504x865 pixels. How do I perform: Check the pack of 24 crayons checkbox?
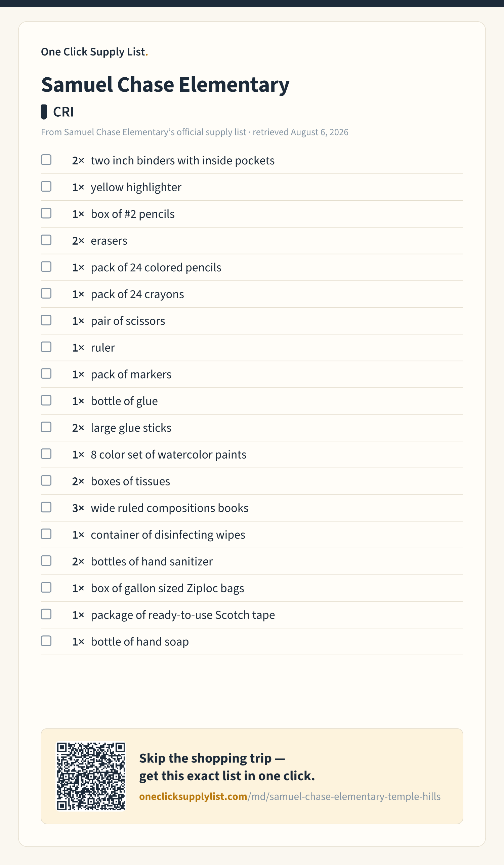click(x=46, y=293)
